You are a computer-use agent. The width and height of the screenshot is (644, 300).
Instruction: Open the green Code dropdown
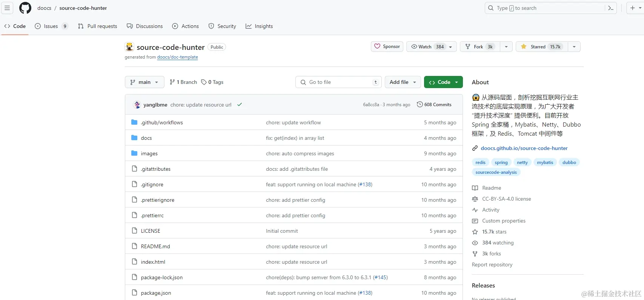click(x=443, y=82)
